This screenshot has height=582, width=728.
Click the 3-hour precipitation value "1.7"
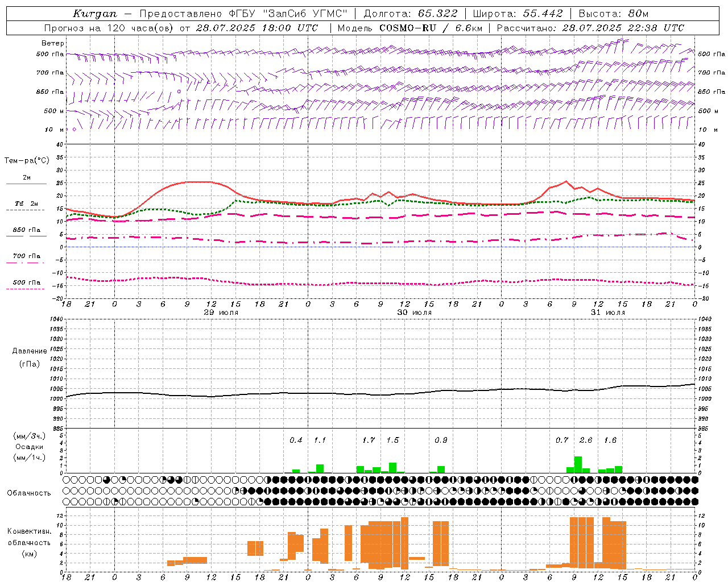(x=369, y=440)
